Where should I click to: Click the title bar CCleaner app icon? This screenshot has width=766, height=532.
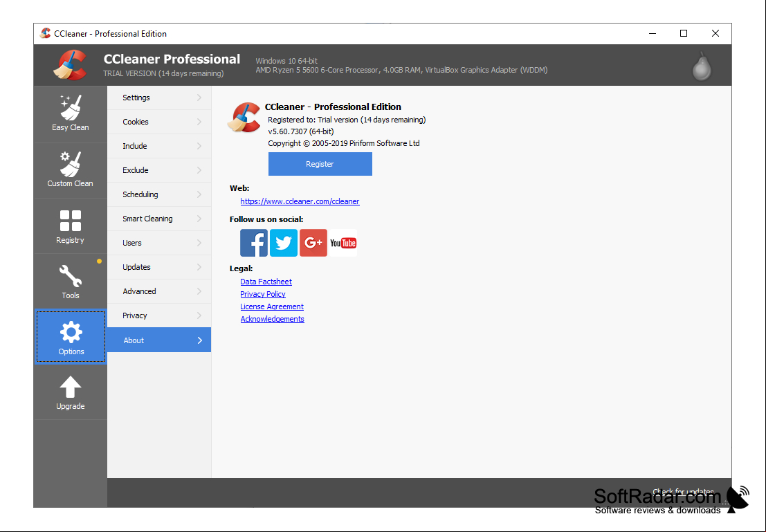point(46,33)
